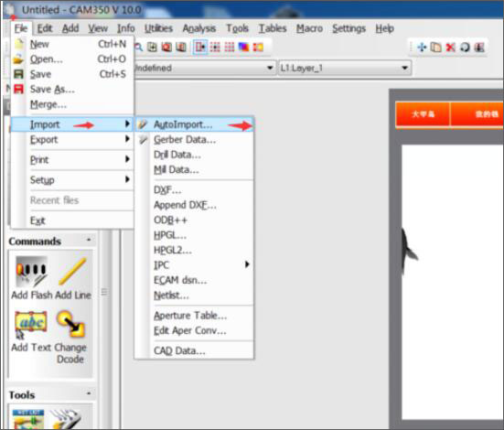Image resolution: width=504 pixels, height=430 pixels.
Task: Expand the Print submenu
Action: 72,159
